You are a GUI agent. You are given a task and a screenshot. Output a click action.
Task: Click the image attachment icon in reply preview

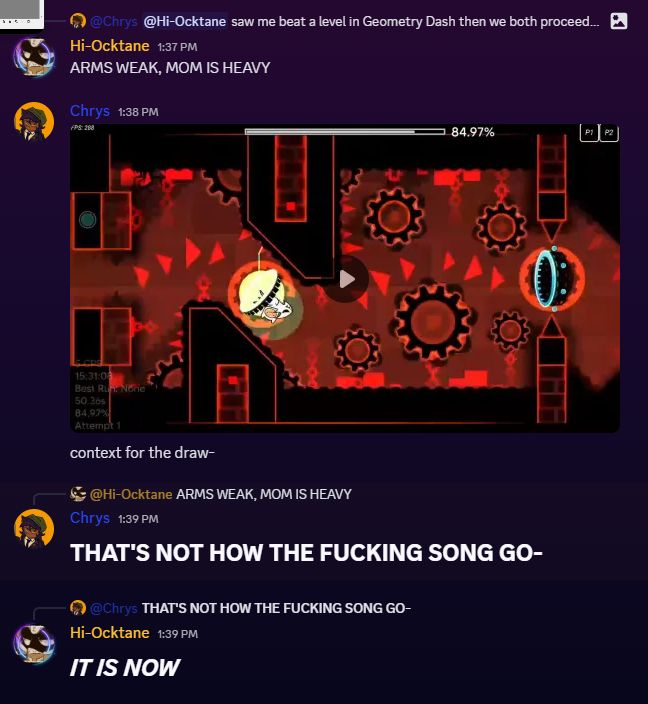618,21
